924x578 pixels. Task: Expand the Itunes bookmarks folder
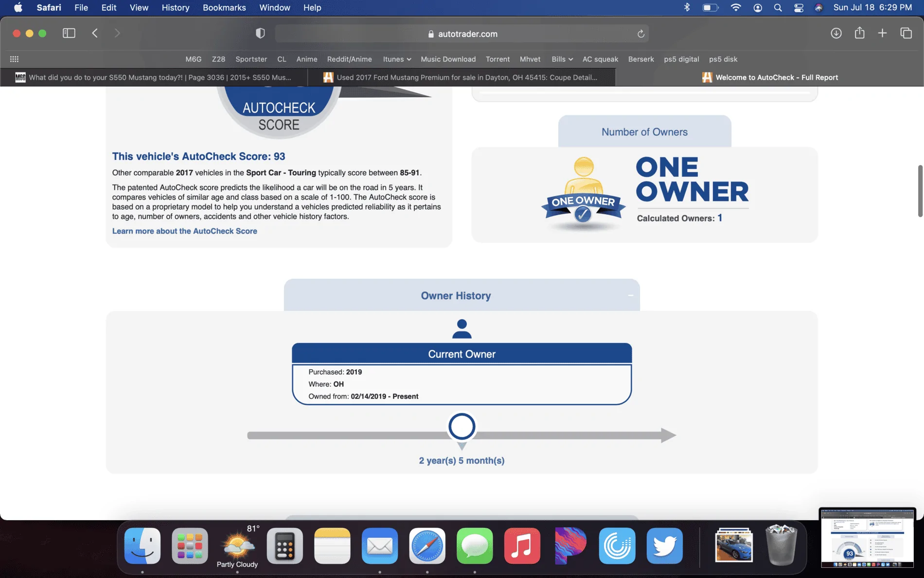point(397,59)
